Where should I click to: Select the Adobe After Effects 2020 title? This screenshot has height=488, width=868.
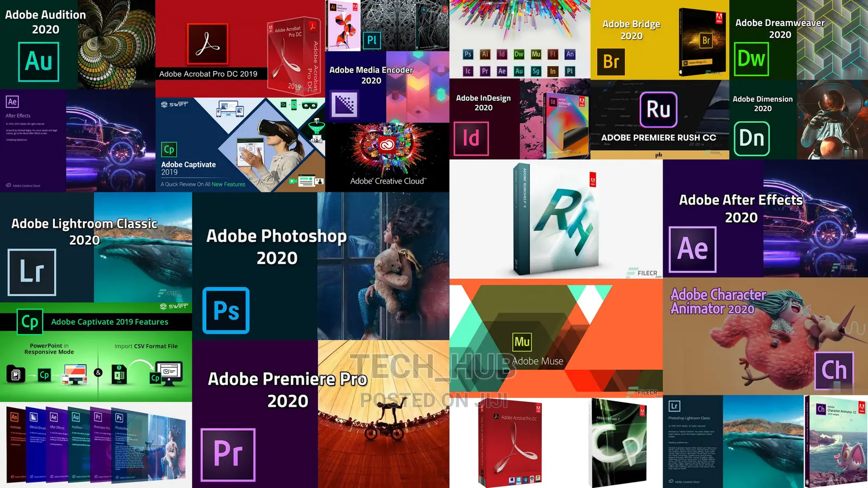coord(741,209)
